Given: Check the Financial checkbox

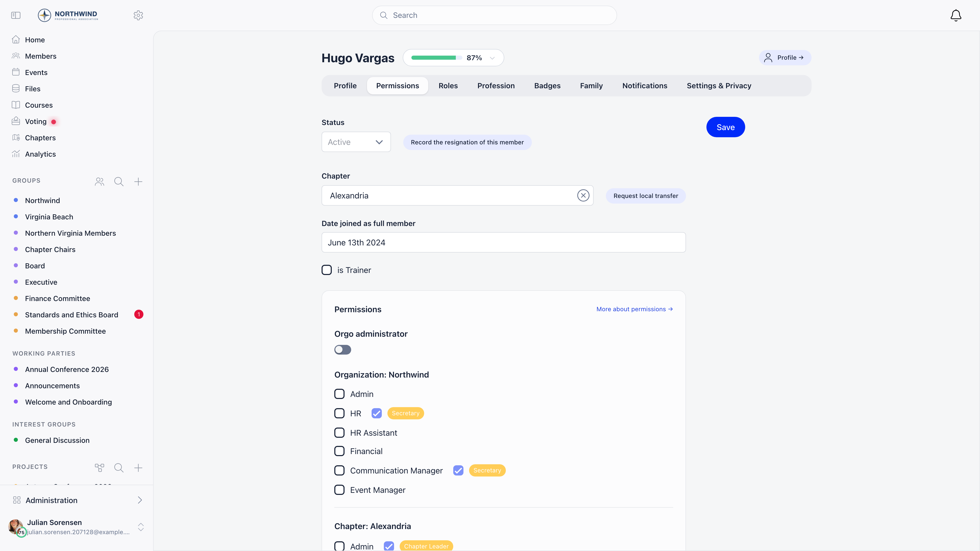Looking at the screenshot, I should 339,451.
